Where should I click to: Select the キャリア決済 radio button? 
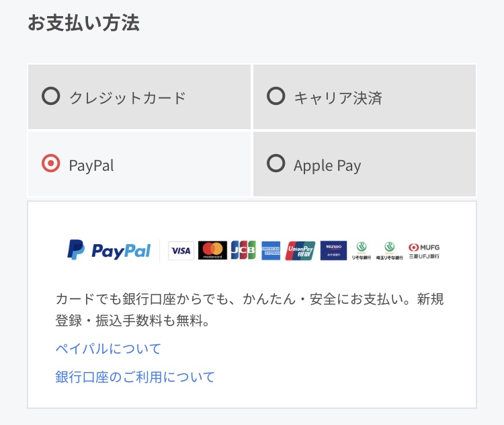click(x=276, y=96)
